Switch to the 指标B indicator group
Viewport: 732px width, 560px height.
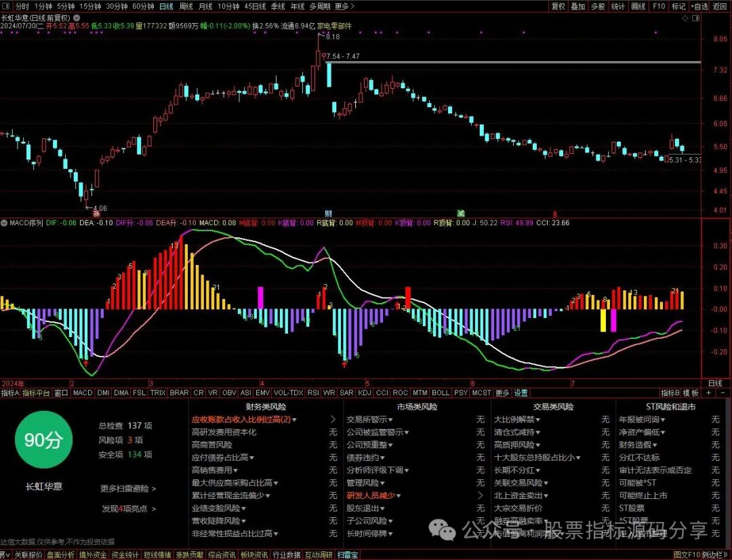pos(670,393)
